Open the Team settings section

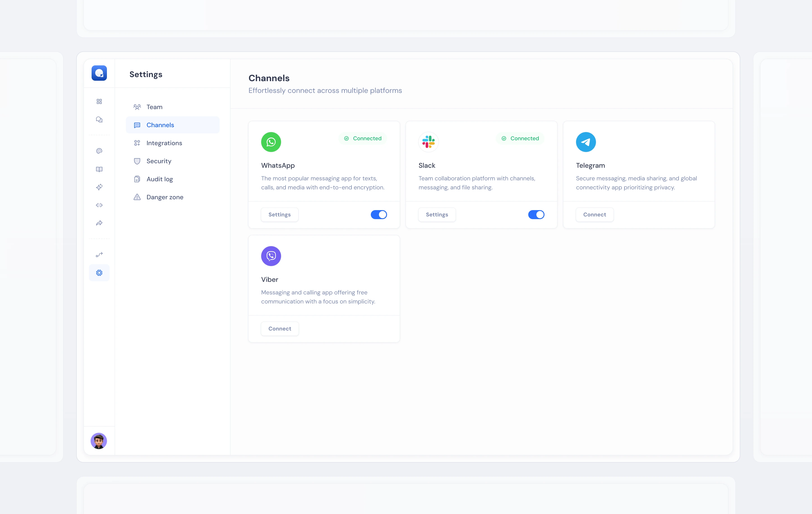[x=173, y=107]
